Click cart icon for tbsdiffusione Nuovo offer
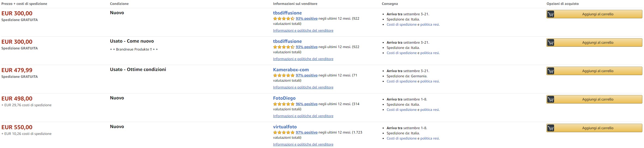Image resolution: width=644 pixels, height=148 pixels. tap(551, 14)
